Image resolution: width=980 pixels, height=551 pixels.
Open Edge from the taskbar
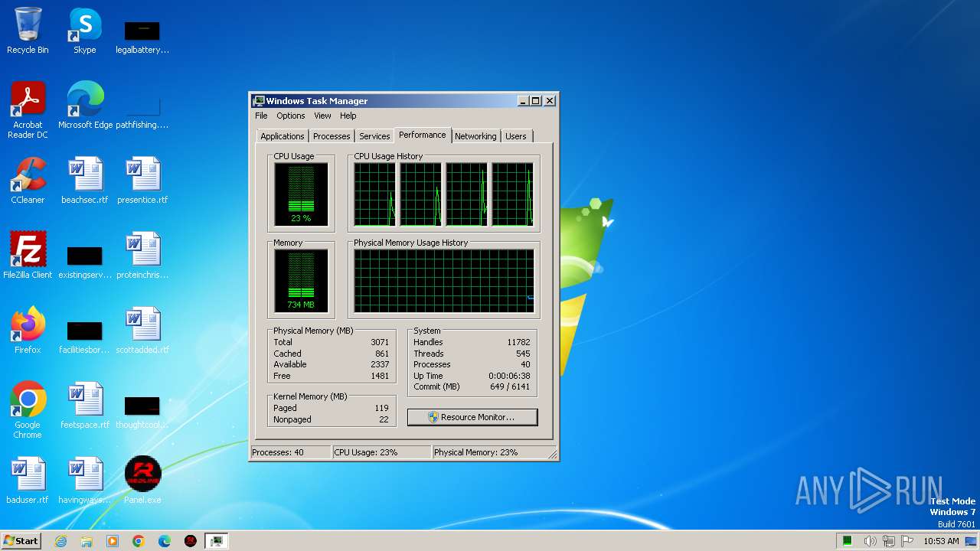pyautogui.click(x=165, y=541)
